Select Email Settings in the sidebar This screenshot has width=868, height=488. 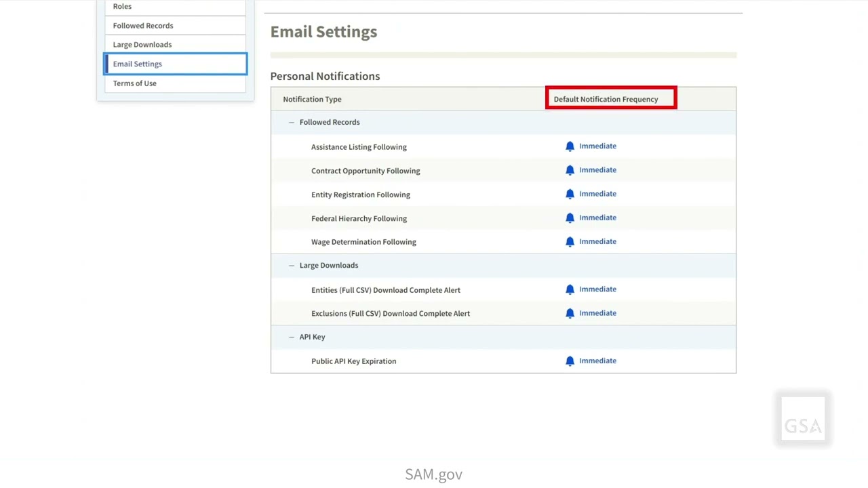coord(138,64)
